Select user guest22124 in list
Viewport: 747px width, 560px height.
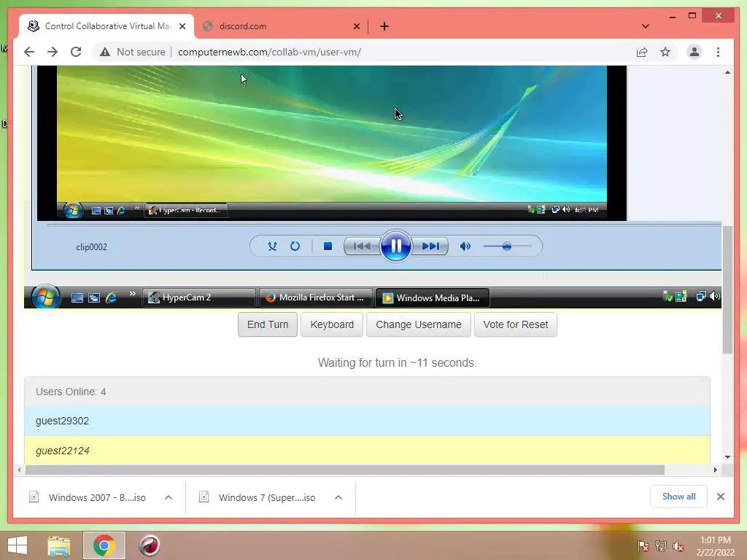368,450
